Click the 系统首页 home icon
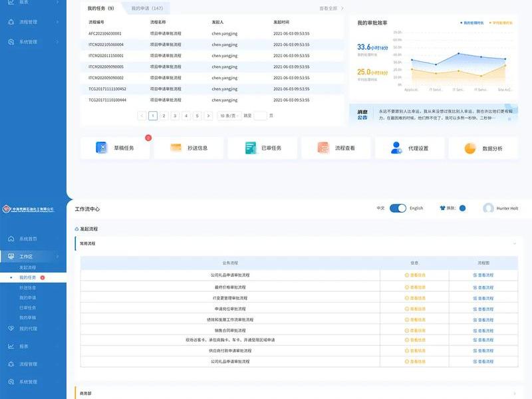Screen dimensions: 532x399 11,239
